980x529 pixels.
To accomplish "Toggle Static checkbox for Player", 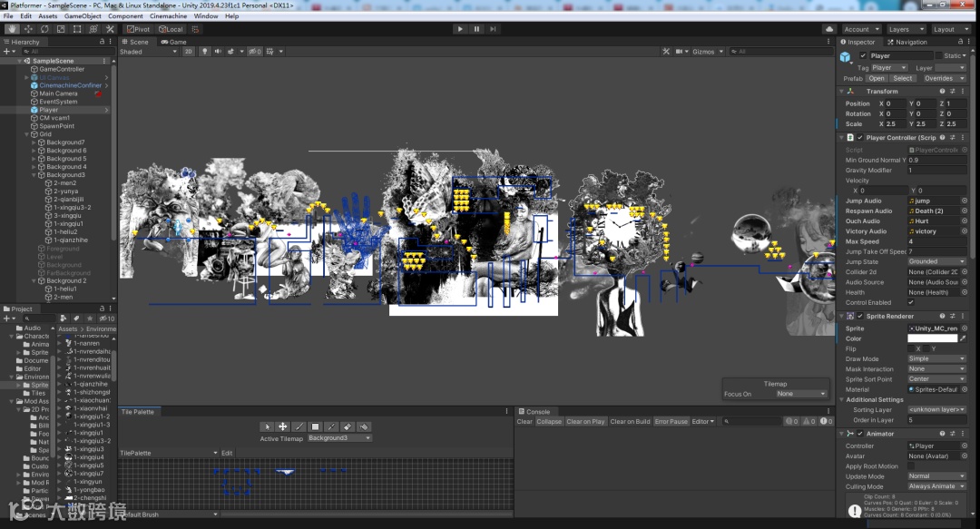I will pos(938,55).
